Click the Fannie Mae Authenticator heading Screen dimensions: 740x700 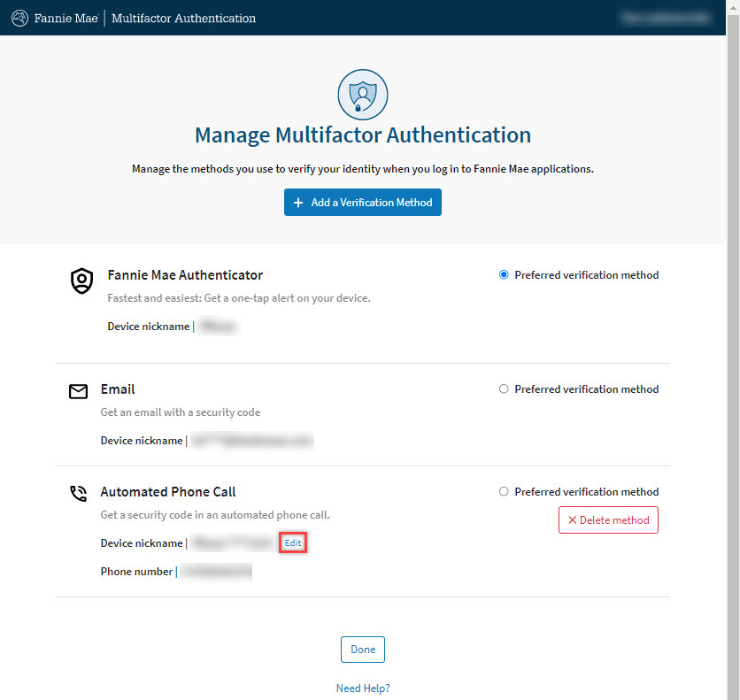click(x=185, y=275)
